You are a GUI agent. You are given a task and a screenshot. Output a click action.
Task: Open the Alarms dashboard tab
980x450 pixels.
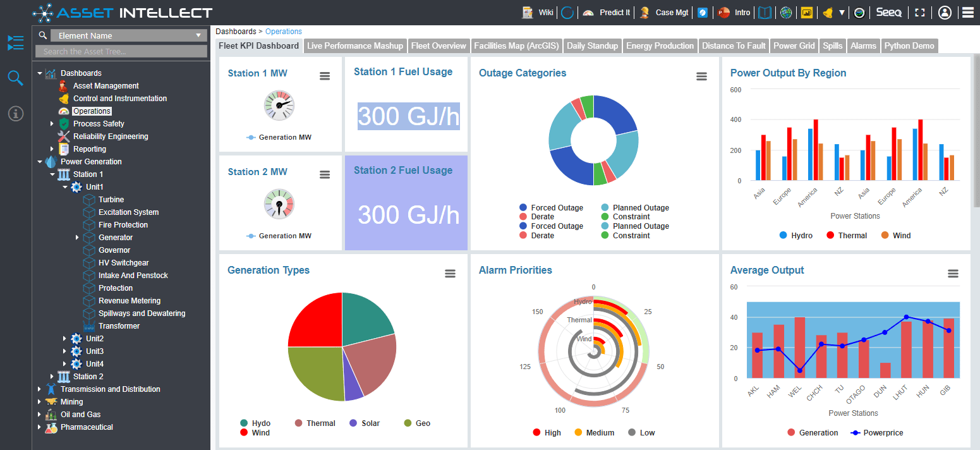863,46
